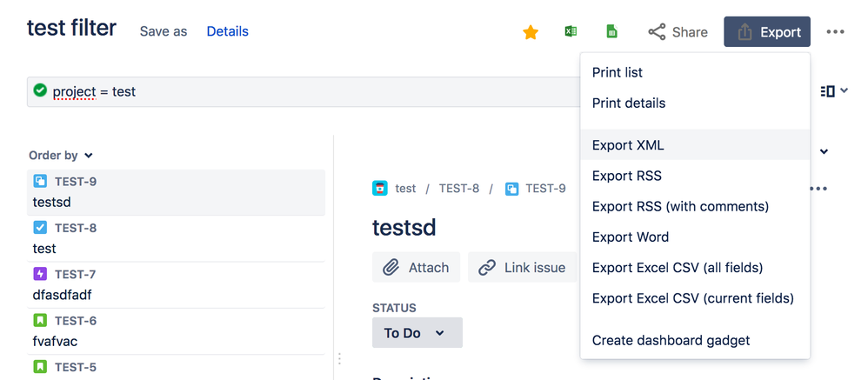Choose Export Excel CSV (current fields)
This screenshot has width=868, height=380.
(x=695, y=298)
